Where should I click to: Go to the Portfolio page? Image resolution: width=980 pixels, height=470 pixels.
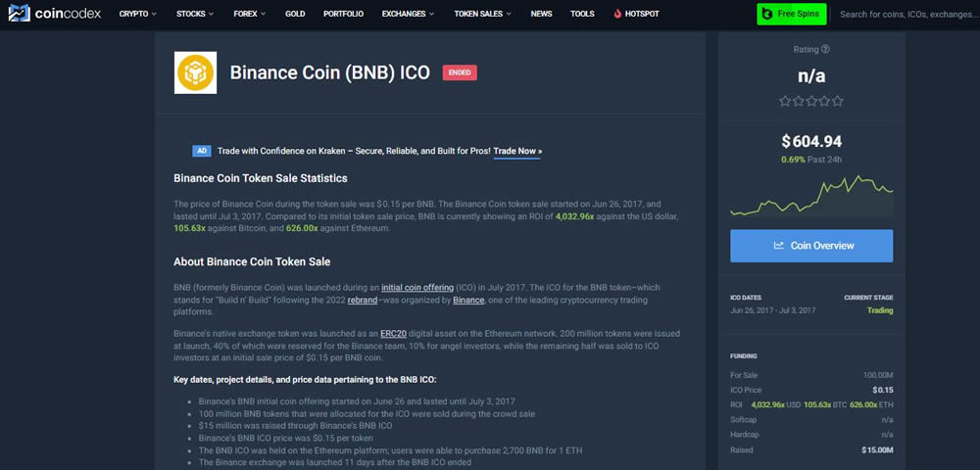click(x=344, y=15)
